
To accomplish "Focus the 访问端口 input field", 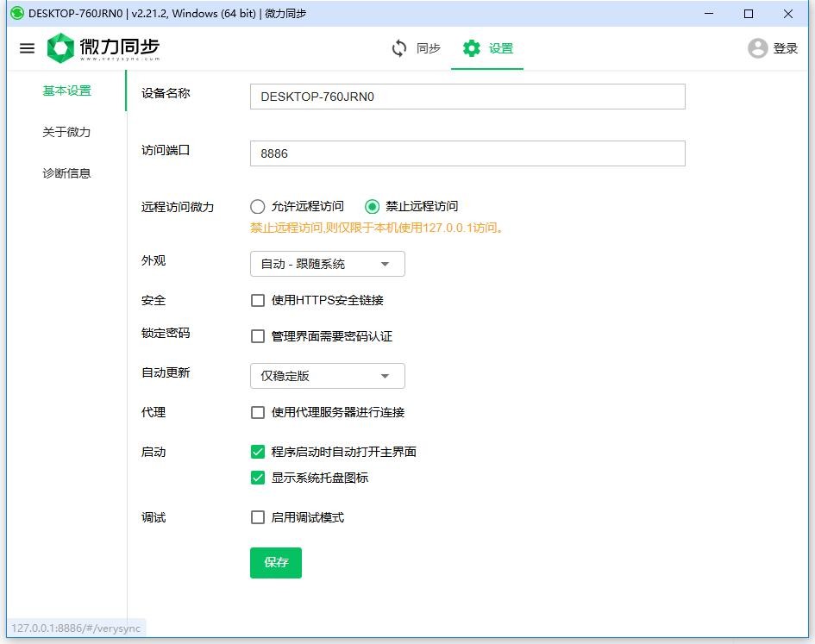I will tap(467, 153).
